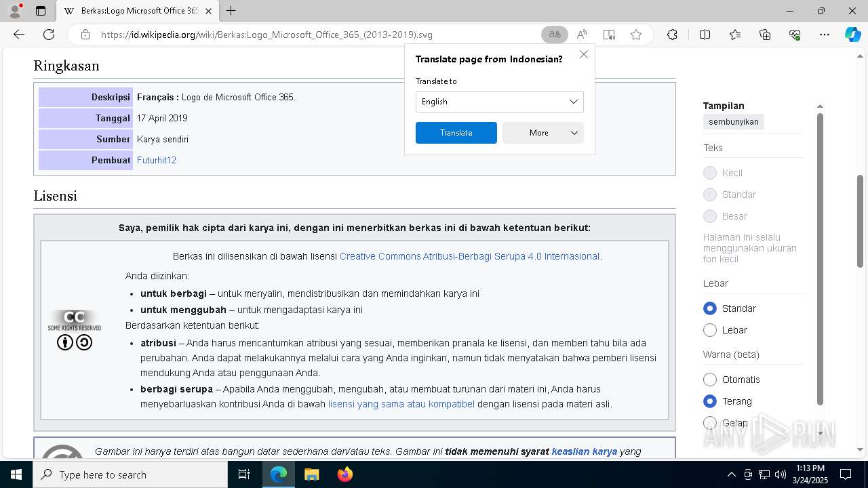Activate Read aloud icon
The width and height of the screenshot is (868, 488).
[x=582, y=35]
